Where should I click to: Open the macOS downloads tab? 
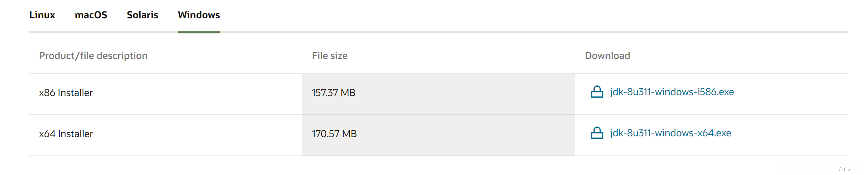[91, 15]
